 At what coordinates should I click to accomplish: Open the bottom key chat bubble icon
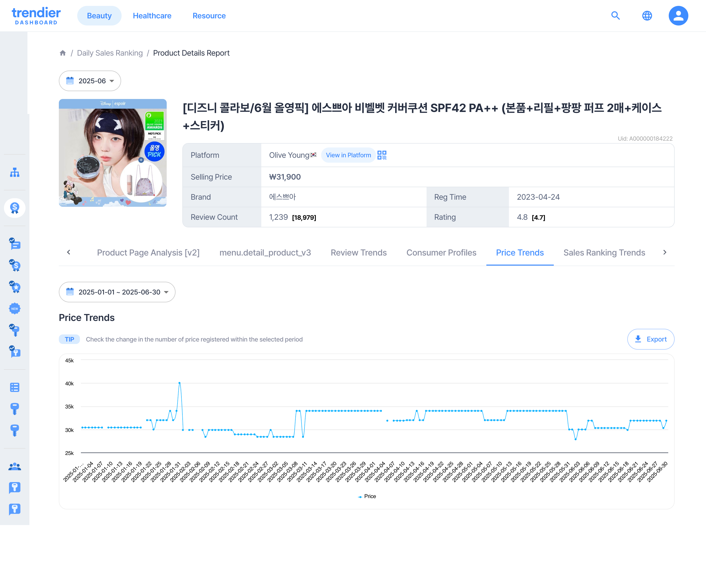(14, 509)
